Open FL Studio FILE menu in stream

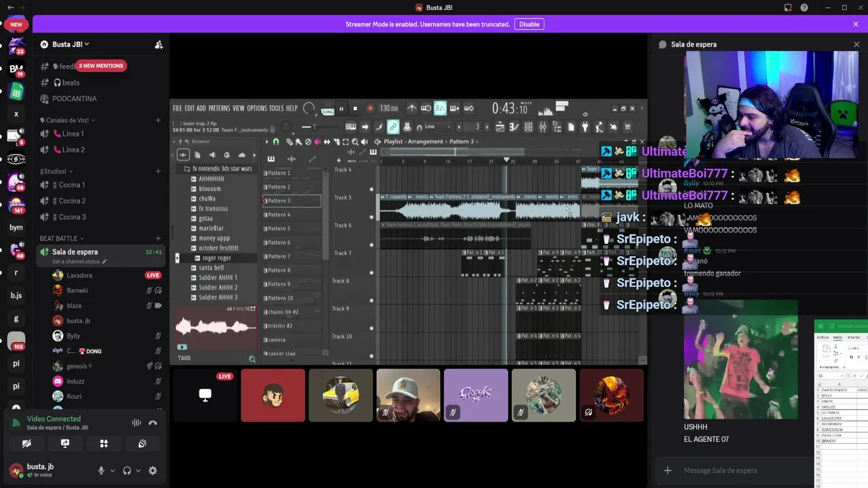click(177, 108)
